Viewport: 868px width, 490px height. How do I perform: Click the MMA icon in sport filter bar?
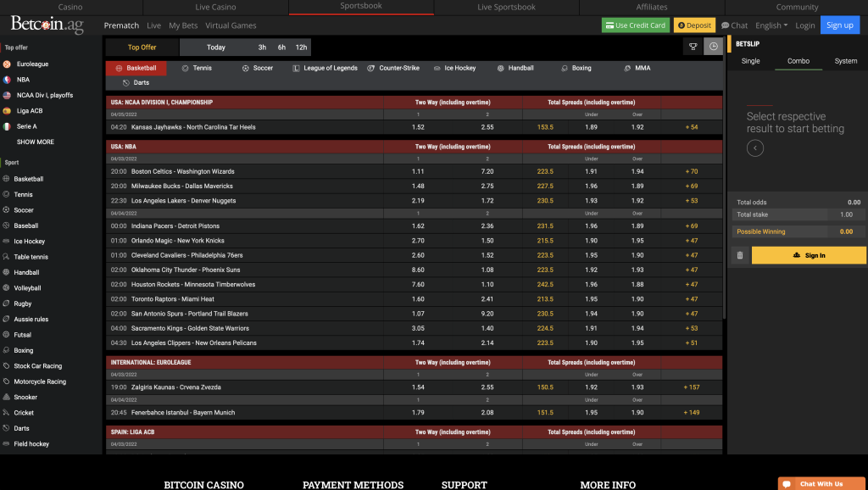coord(627,68)
